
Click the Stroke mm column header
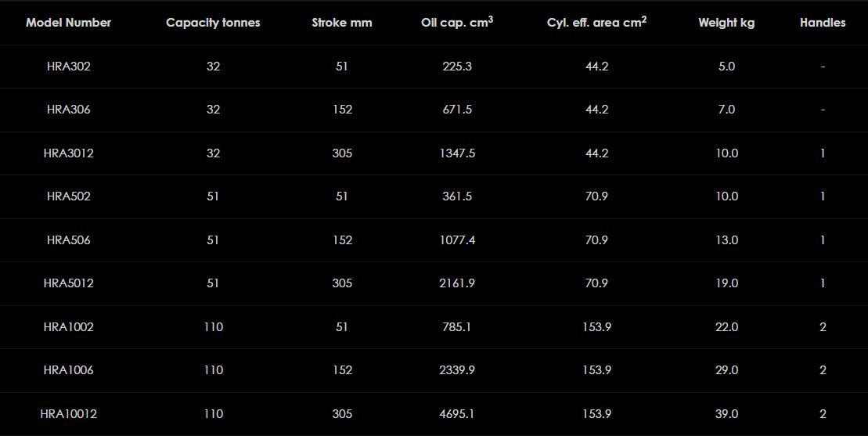tap(342, 23)
